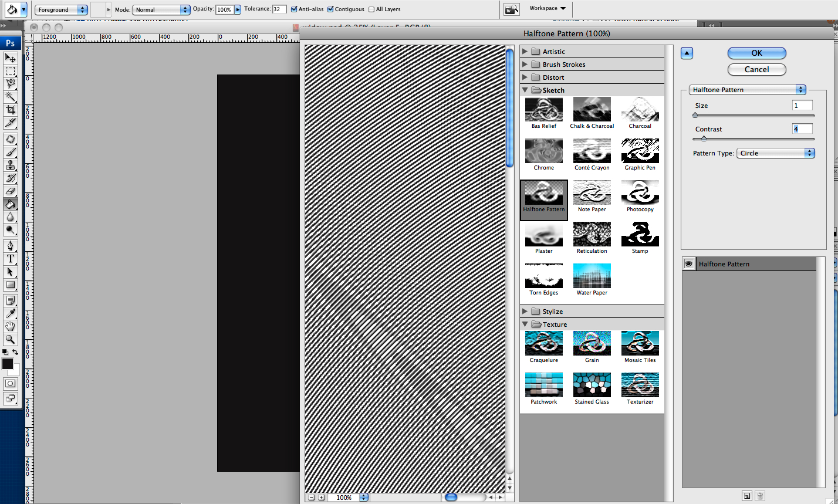838x504 pixels.
Task: Change the screen mode in toolbox
Action: pyautogui.click(x=11, y=398)
